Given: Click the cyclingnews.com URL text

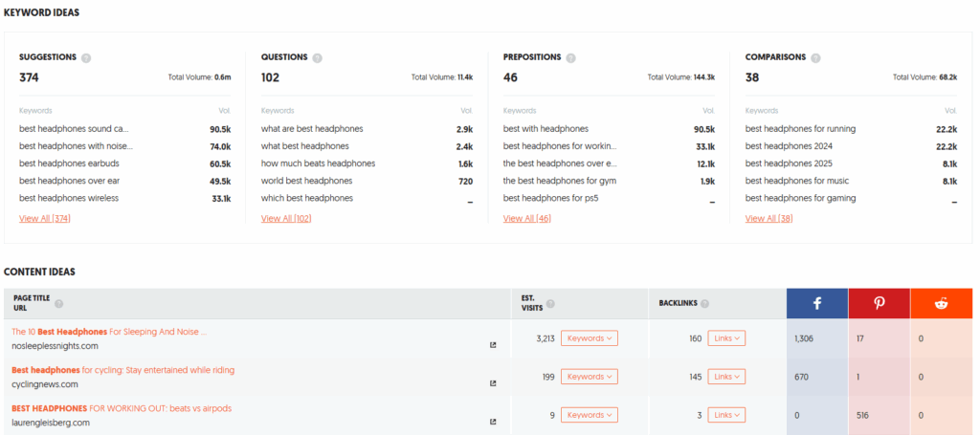Looking at the screenshot, I should (45, 384).
